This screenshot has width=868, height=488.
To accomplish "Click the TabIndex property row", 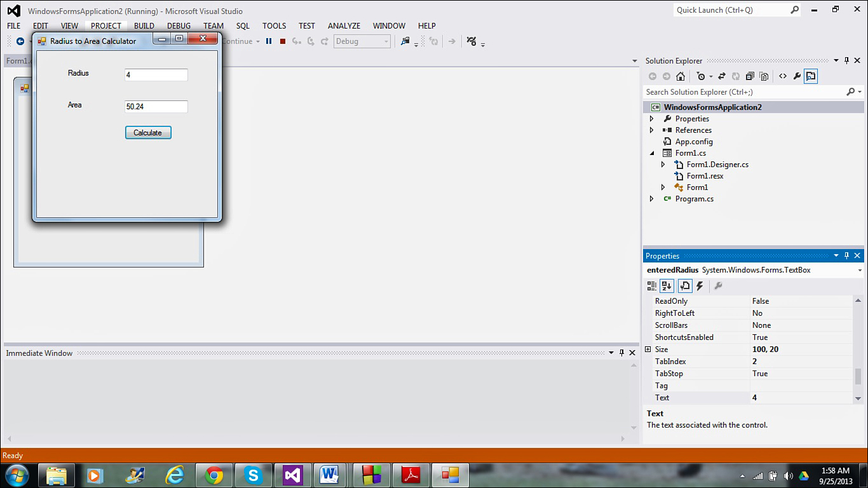I will pos(749,362).
